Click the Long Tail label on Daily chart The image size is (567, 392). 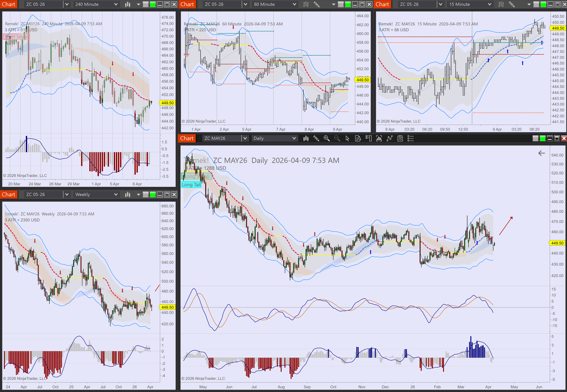pos(191,185)
